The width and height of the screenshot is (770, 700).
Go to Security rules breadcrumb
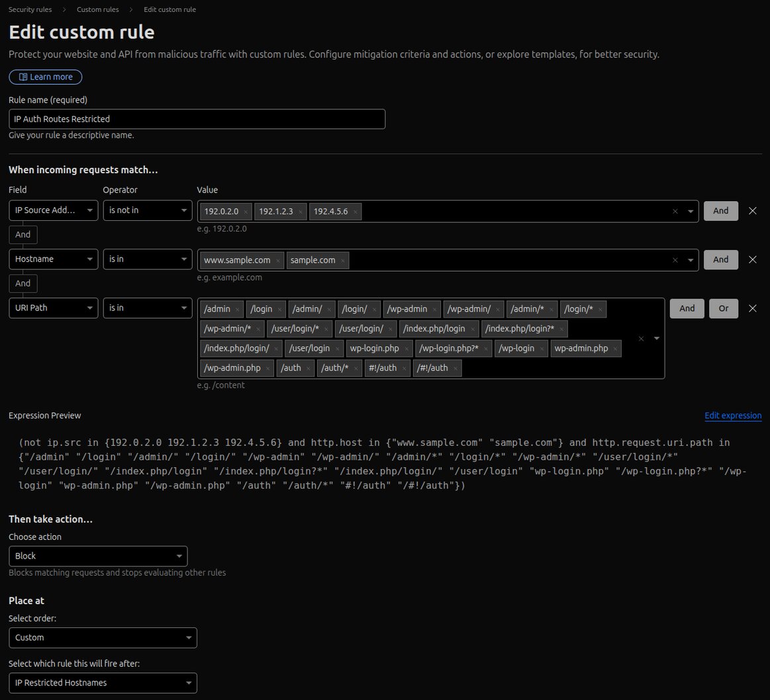coord(30,9)
